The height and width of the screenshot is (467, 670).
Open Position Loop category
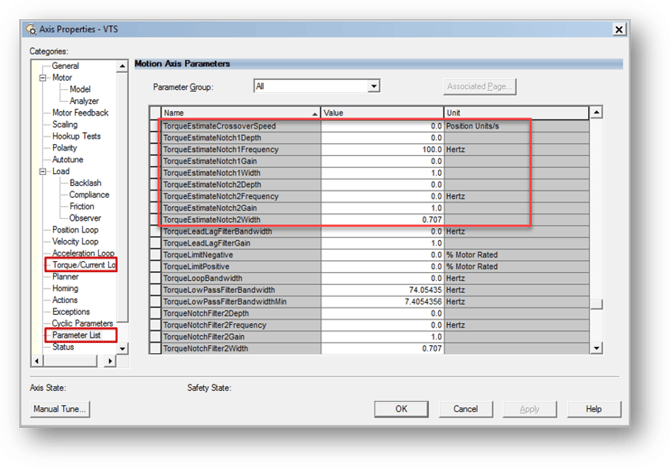pyautogui.click(x=75, y=230)
